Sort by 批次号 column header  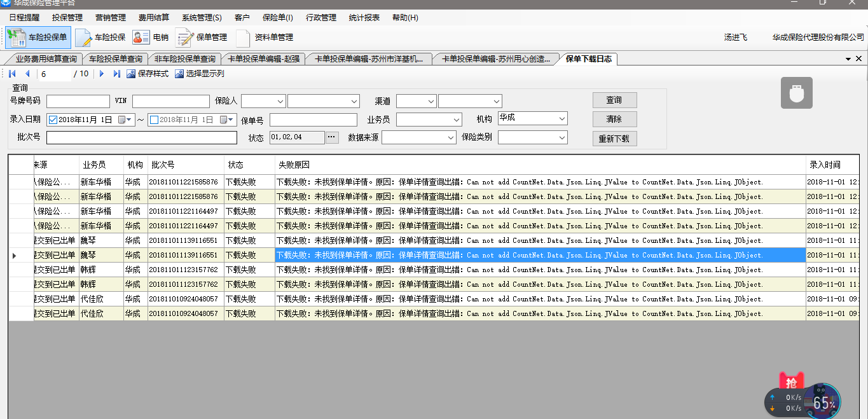[186, 165]
